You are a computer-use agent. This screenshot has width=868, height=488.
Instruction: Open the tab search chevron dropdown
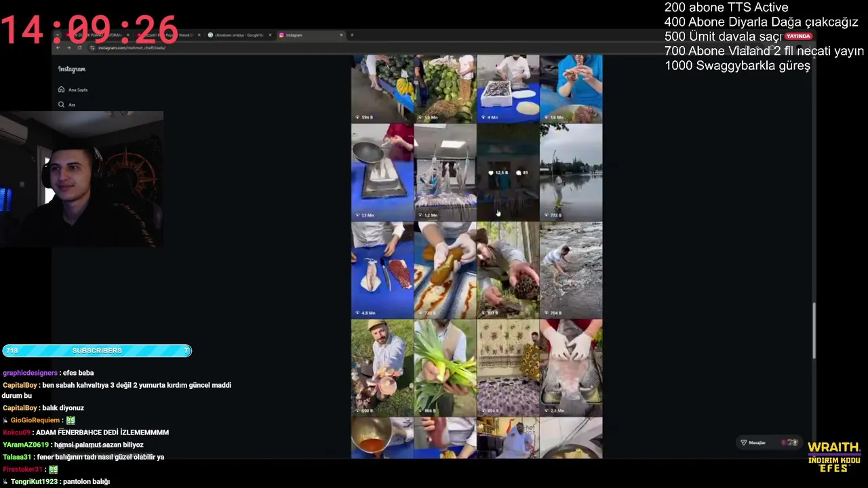[x=58, y=35]
